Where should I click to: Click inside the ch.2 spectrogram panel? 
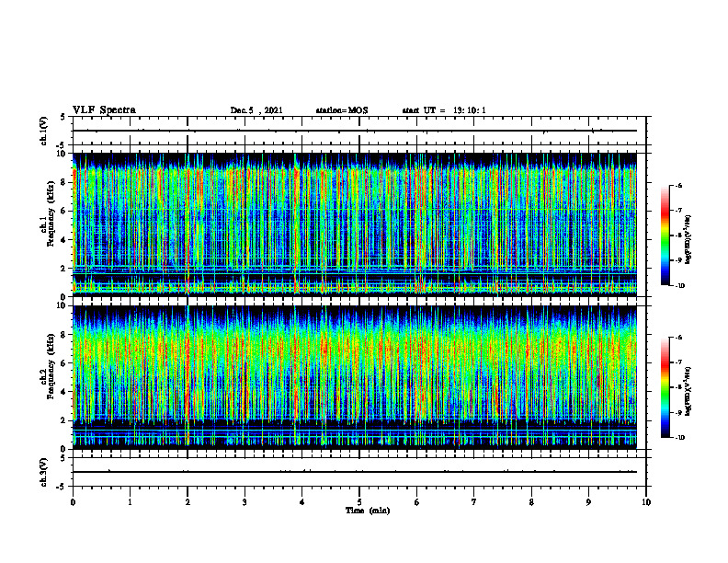coord(355,377)
